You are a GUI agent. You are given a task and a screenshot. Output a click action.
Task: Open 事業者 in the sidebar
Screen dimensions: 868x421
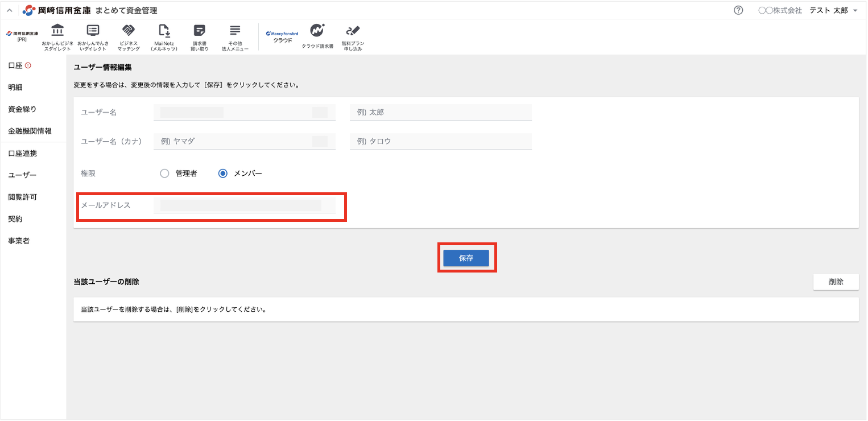click(x=19, y=241)
